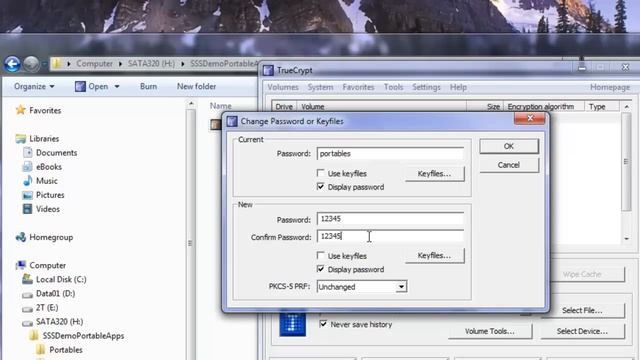Click the eBooks library icon
The width and height of the screenshot is (640, 360).
pyautogui.click(x=27, y=167)
